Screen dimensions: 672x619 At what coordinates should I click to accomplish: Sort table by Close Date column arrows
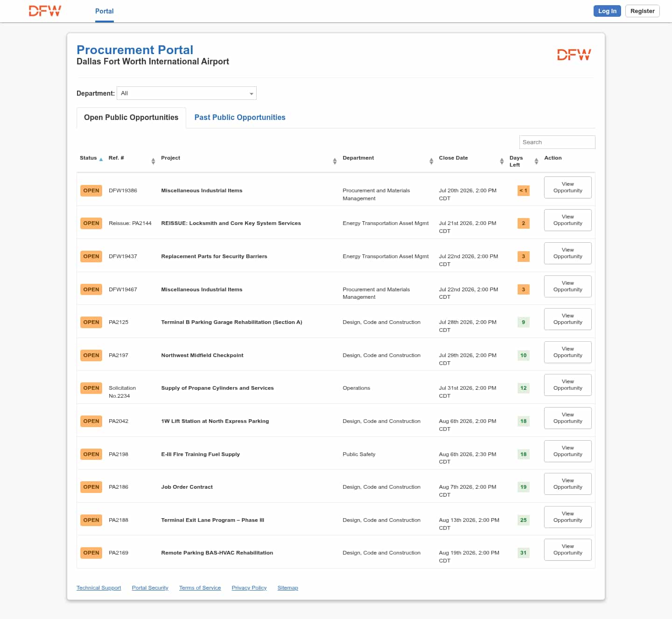(x=502, y=161)
